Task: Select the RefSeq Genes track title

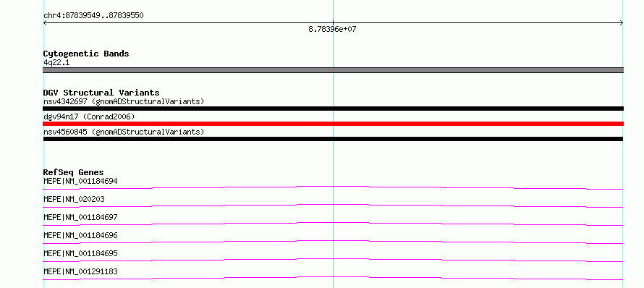Action: click(74, 172)
